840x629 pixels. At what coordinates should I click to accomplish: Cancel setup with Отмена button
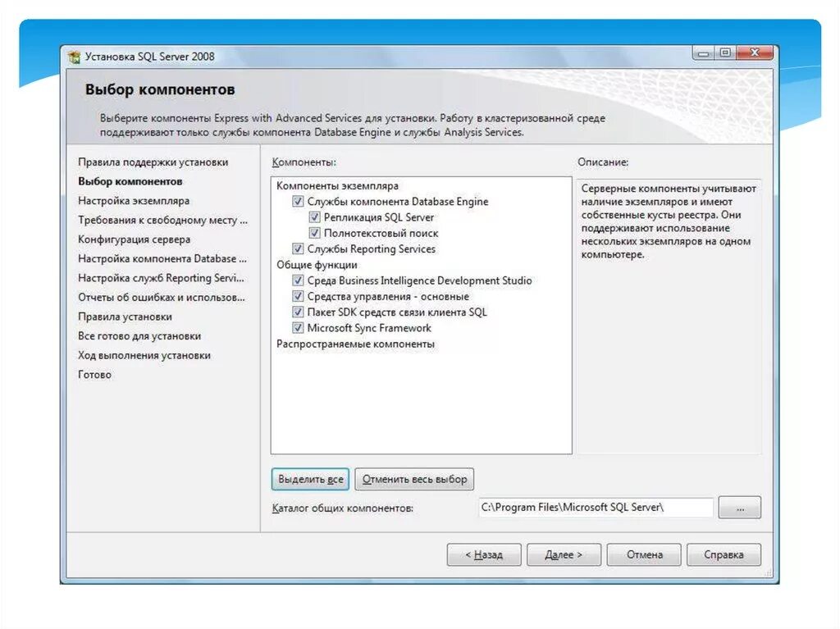pos(644,555)
